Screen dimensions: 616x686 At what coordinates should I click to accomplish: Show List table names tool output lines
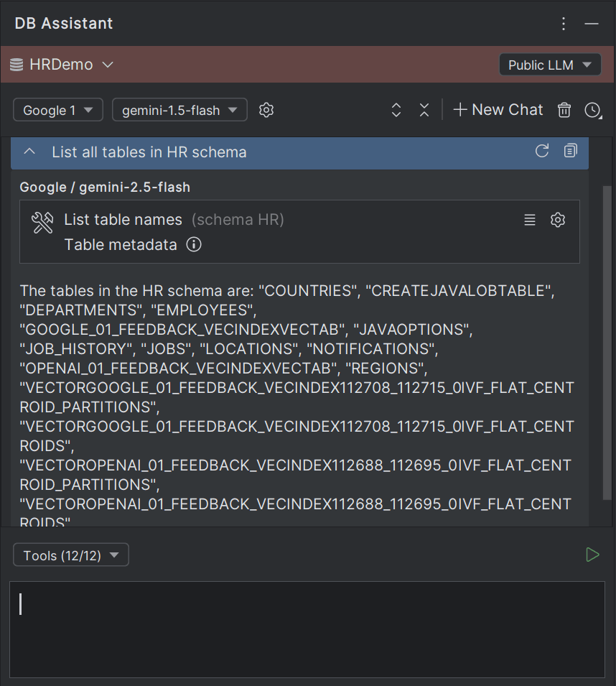pos(530,220)
